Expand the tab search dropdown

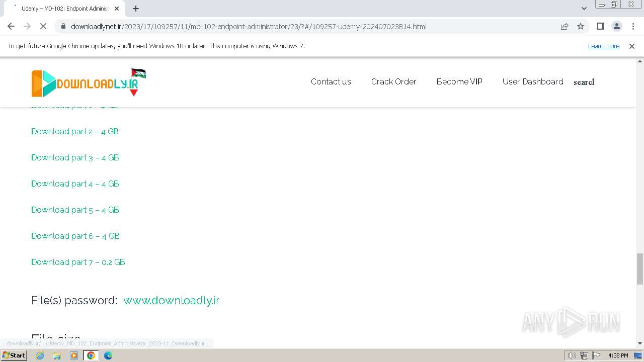click(x=584, y=9)
